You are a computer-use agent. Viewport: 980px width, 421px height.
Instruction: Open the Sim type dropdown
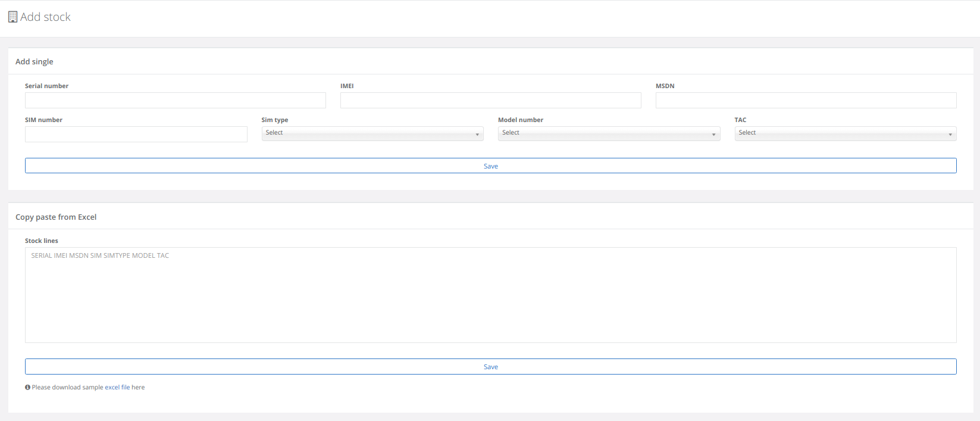click(372, 133)
